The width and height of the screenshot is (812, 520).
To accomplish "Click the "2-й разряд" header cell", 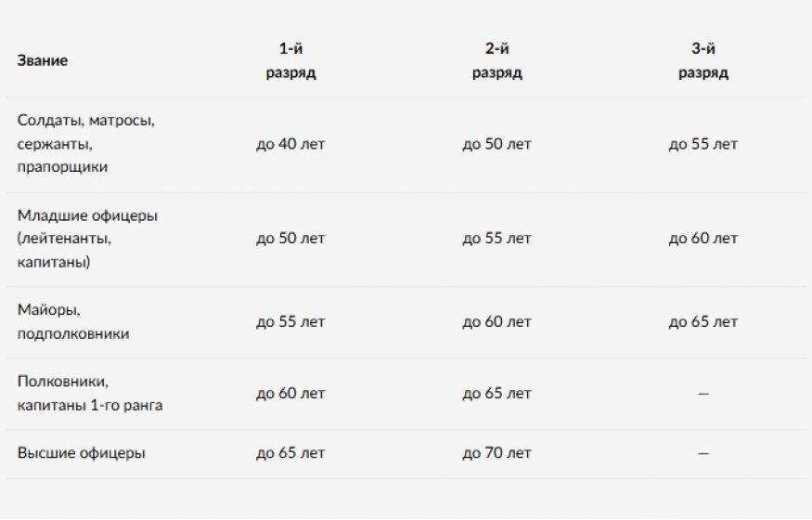I will (496, 60).
